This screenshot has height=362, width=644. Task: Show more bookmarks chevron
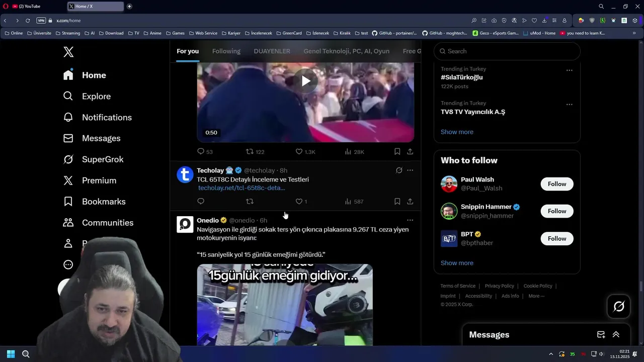(634, 33)
